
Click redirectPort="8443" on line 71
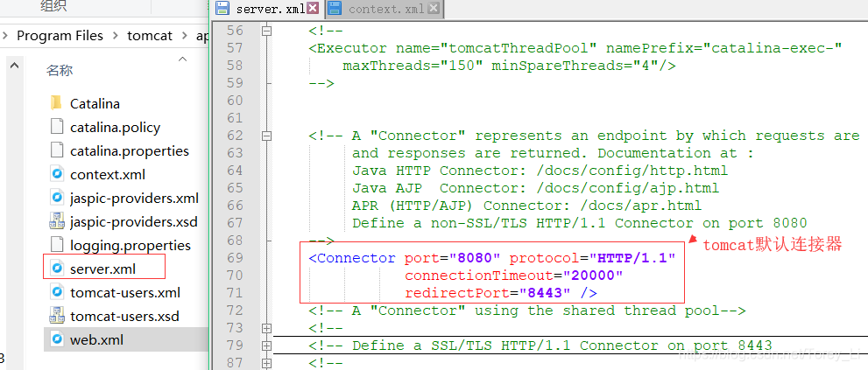pyautogui.click(x=487, y=292)
